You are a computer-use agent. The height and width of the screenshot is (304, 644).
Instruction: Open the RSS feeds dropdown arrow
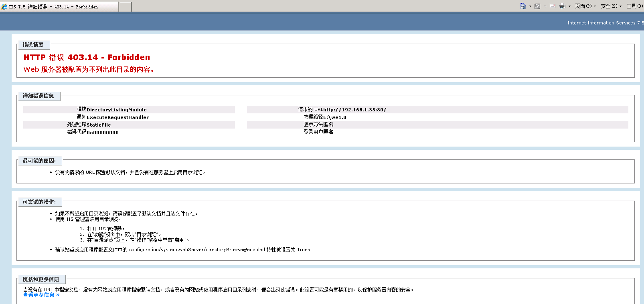point(545,6)
